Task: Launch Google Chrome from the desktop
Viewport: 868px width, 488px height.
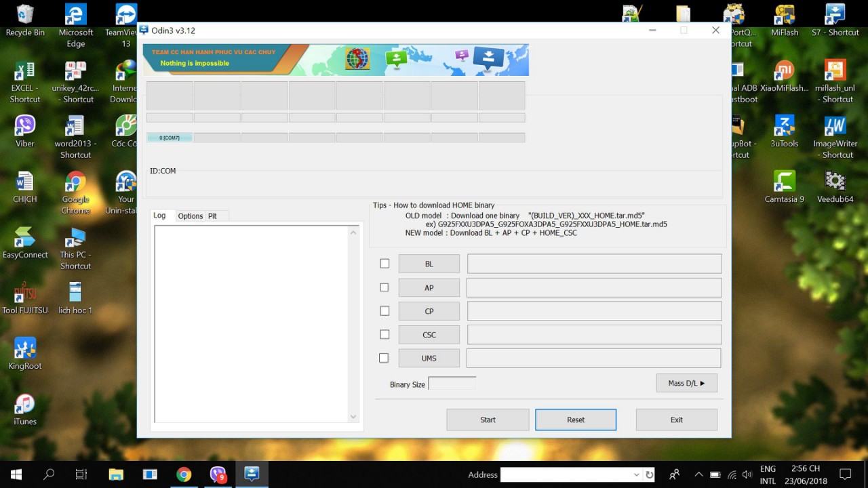Action: pos(75,193)
